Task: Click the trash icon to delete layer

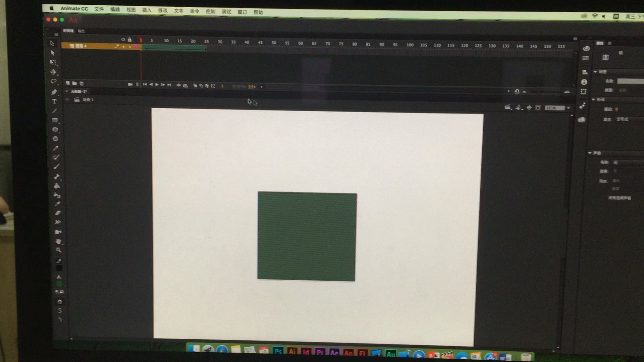Action: click(82, 83)
